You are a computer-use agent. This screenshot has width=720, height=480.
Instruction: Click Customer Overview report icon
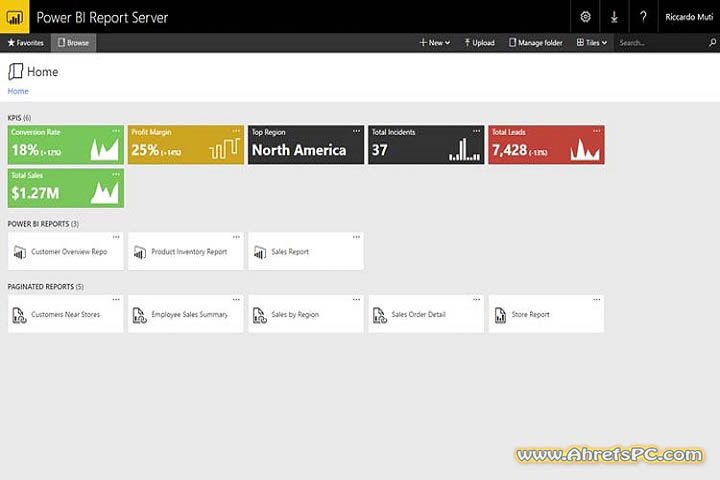pos(20,252)
